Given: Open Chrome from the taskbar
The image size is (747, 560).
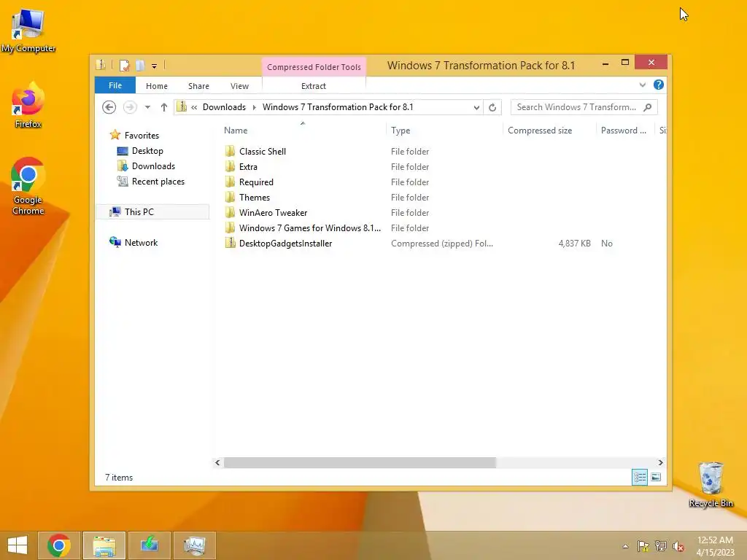Looking at the screenshot, I should point(59,545).
